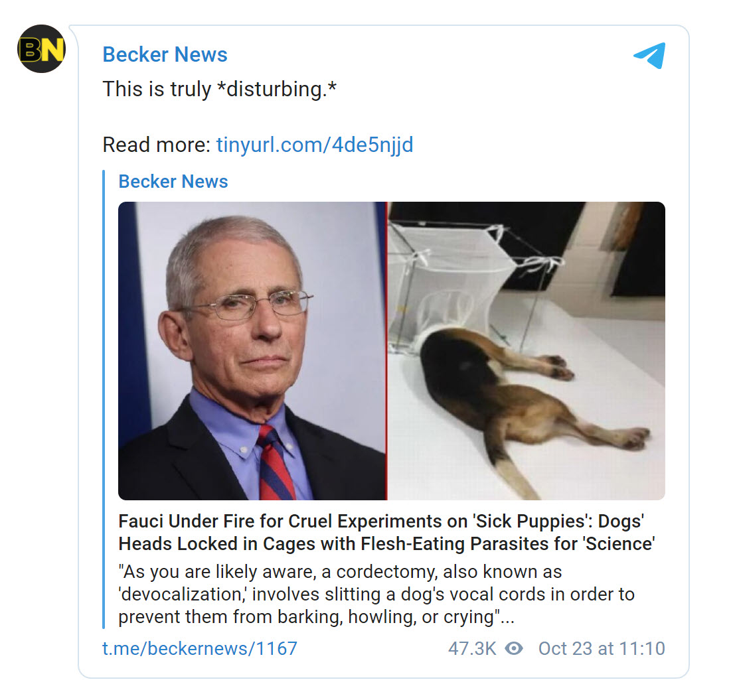
Task: Click the quoted Becker News source label
Action: (x=173, y=181)
